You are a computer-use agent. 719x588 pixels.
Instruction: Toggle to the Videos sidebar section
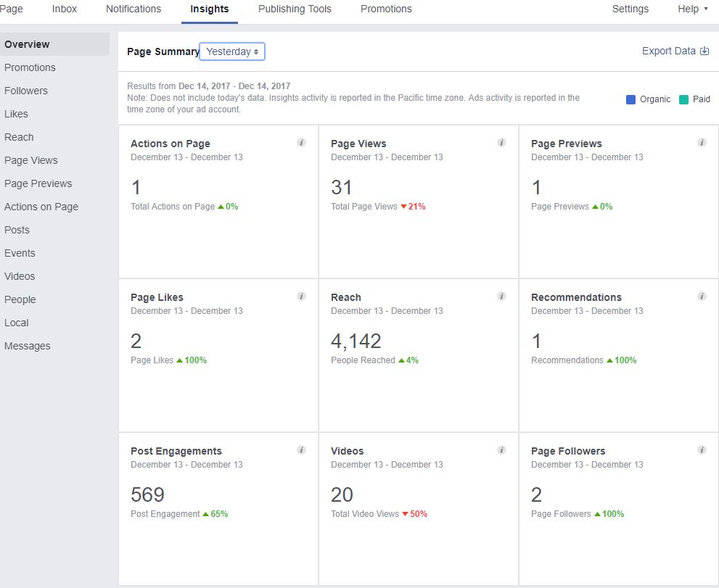(20, 276)
